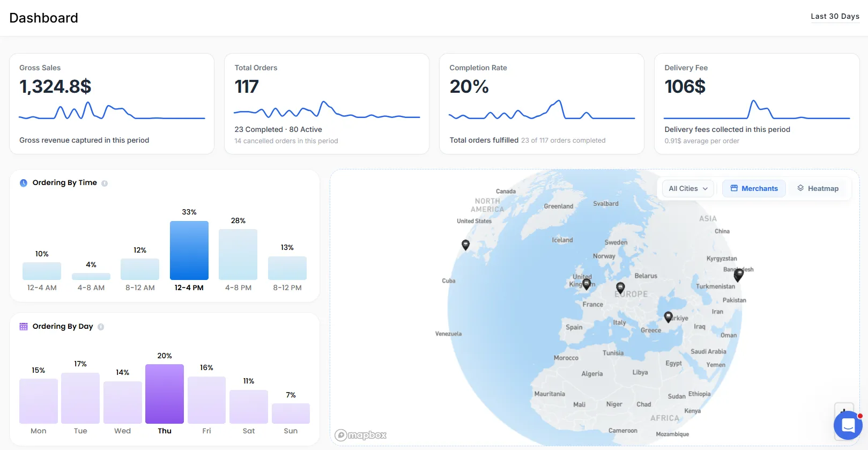The width and height of the screenshot is (868, 450).
Task: Click the Ordering By Time info icon
Action: click(105, 183)
